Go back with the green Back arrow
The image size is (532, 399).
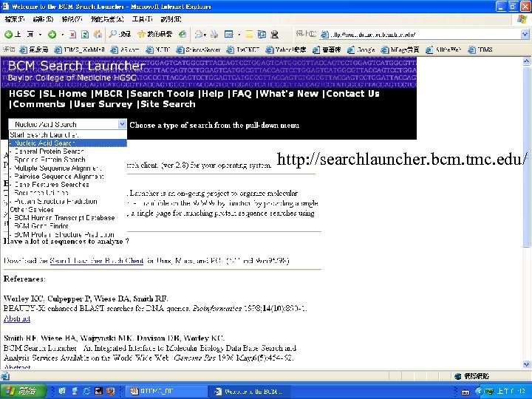coord(8,34)
